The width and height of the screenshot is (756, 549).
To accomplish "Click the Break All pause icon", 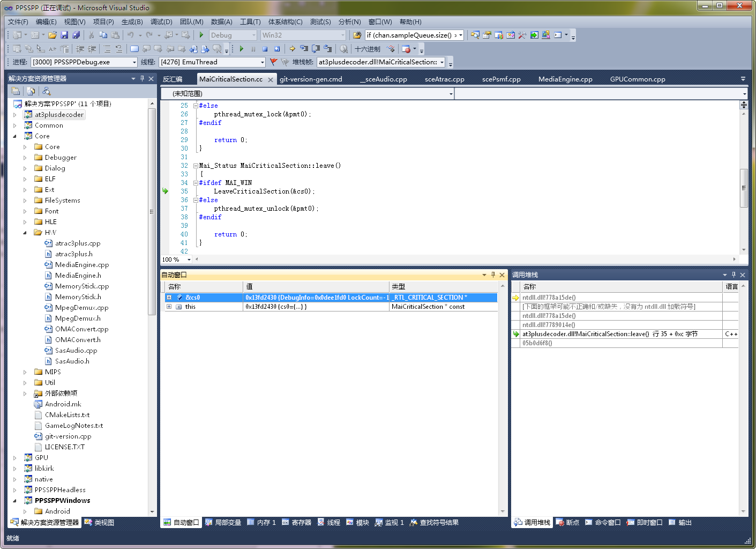I will pos(253,49).
